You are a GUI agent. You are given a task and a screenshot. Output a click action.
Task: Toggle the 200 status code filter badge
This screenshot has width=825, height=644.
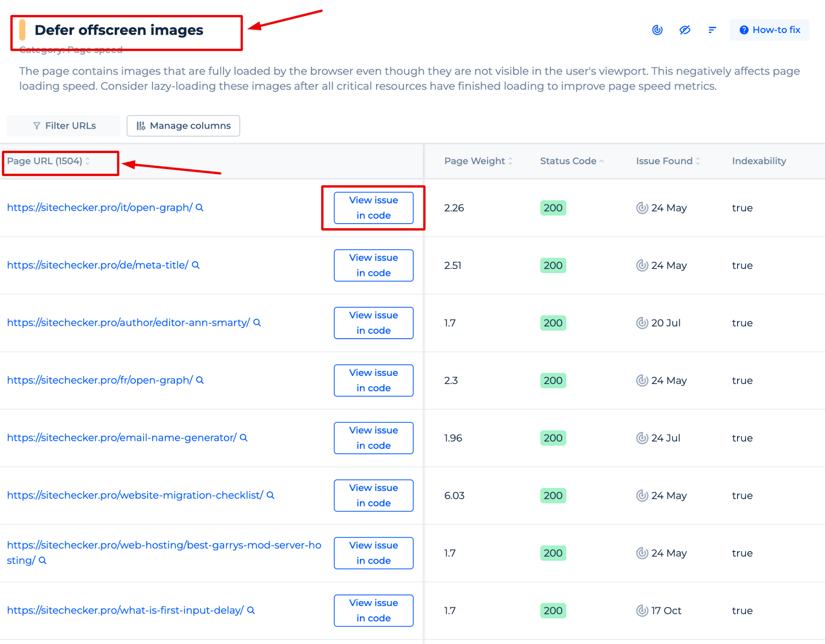tap(554, 207)
